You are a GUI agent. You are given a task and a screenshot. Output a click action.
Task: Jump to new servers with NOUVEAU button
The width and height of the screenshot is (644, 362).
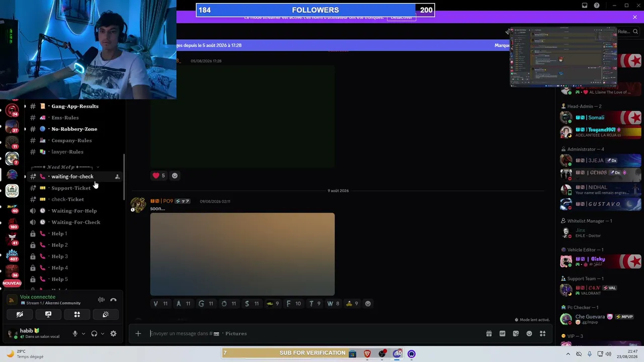tap(12, 284)
